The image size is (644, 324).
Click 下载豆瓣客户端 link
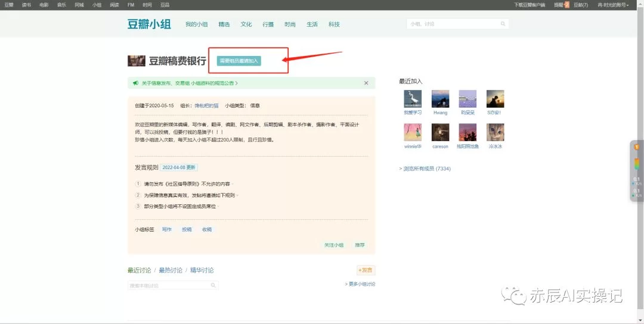(x=530, y=5)
